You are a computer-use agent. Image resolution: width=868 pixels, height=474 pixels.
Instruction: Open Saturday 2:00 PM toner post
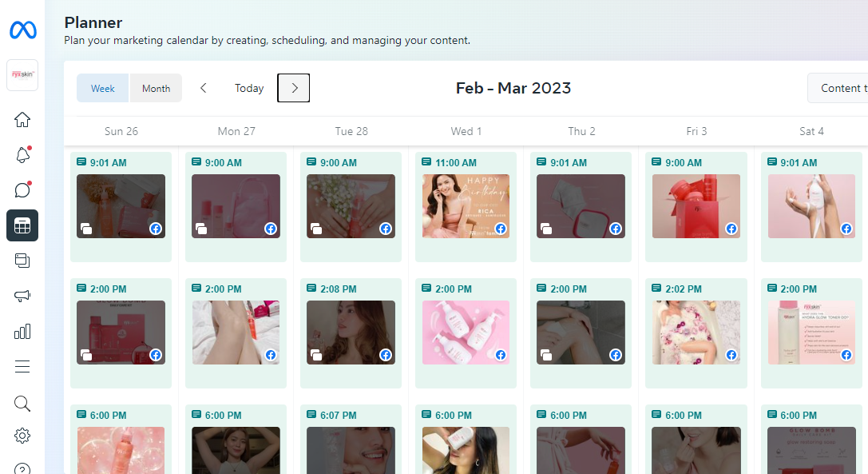[811, 333]
